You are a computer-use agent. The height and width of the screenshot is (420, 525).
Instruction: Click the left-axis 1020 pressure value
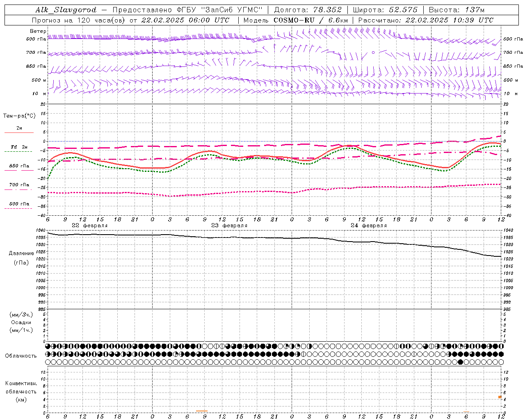click(x=41, y=259)
